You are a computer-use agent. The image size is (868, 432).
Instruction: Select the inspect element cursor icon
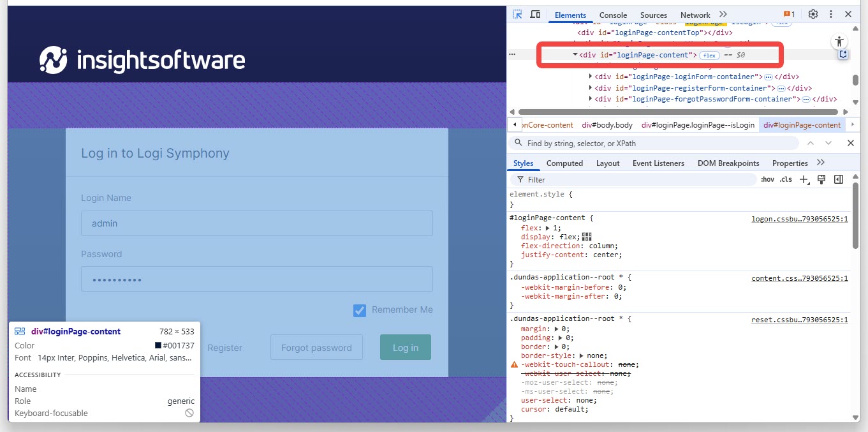click(x=518, y=13)
